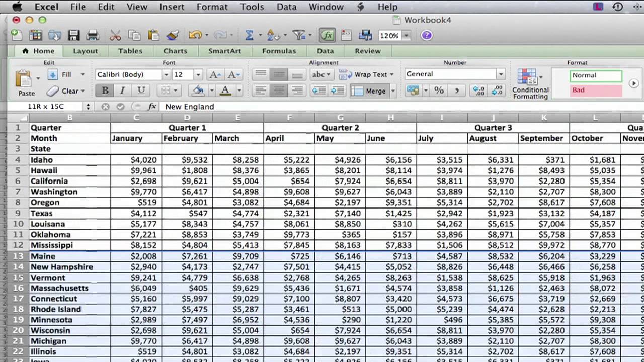Align cell text left

[260, 90]
